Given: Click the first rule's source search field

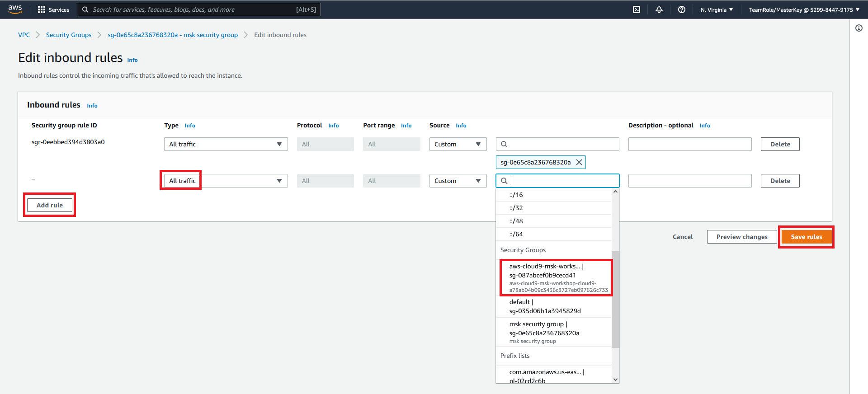Looking at the screenshot, I should [557, 144].
